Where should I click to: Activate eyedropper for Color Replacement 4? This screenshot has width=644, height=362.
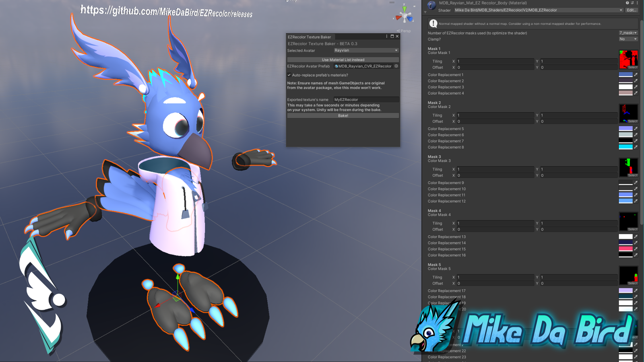click(636, 93)
